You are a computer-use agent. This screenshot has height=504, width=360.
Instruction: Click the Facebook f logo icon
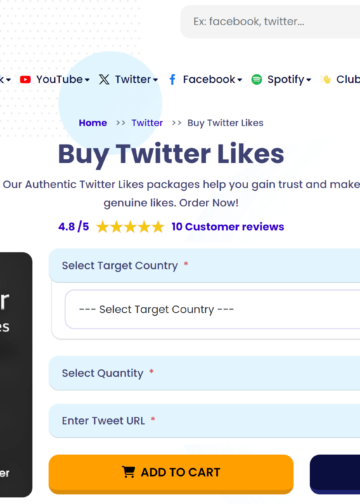point(172,79)
